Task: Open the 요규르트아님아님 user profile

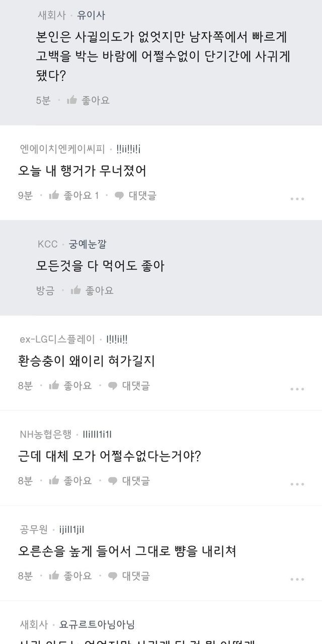Action: [97, 624]
